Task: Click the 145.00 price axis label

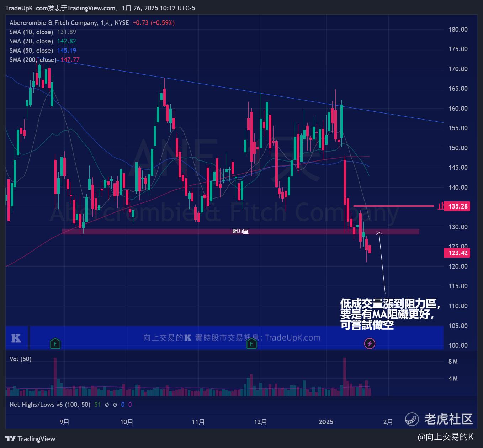Action: 458,168
